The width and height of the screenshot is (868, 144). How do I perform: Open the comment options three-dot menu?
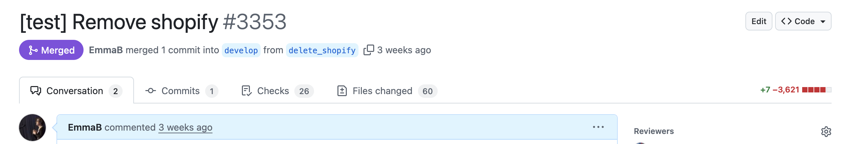pos(598,127)
